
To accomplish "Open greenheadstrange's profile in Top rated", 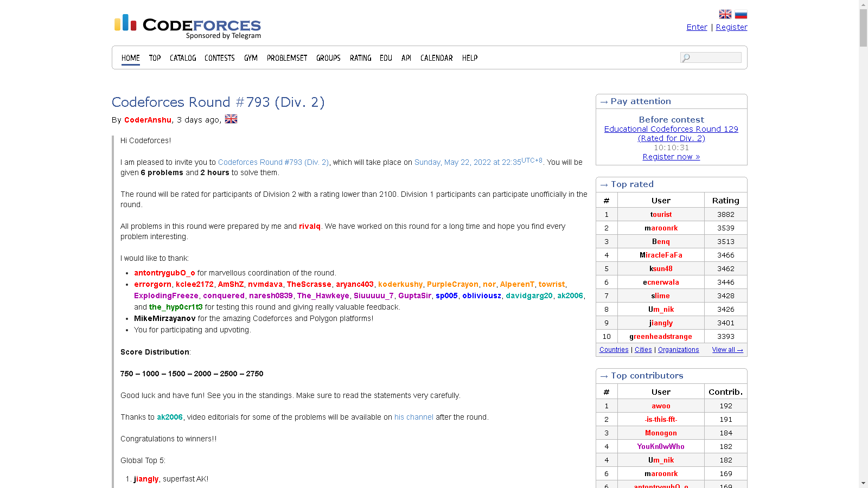I will tap(661, 336).
